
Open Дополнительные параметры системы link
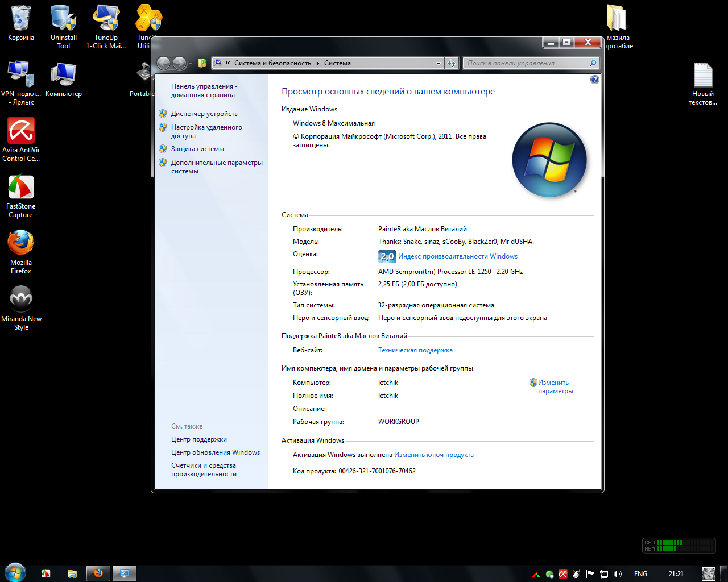217,167
